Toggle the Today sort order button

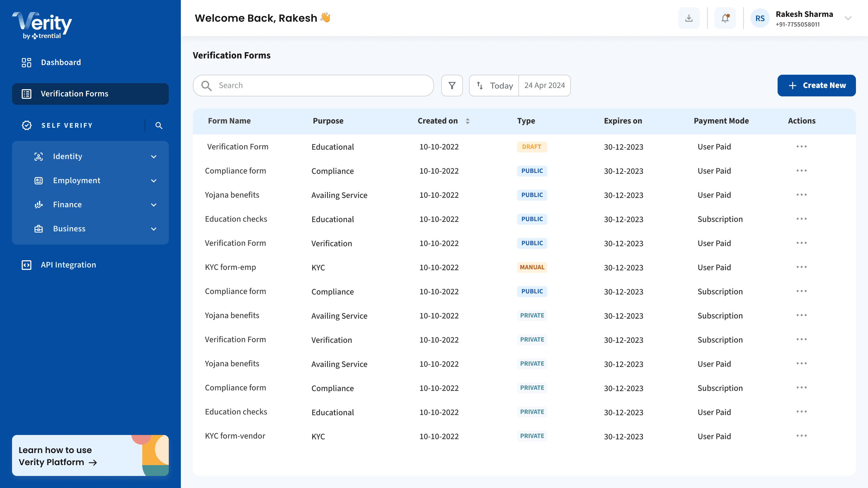(x=494, y=86)
